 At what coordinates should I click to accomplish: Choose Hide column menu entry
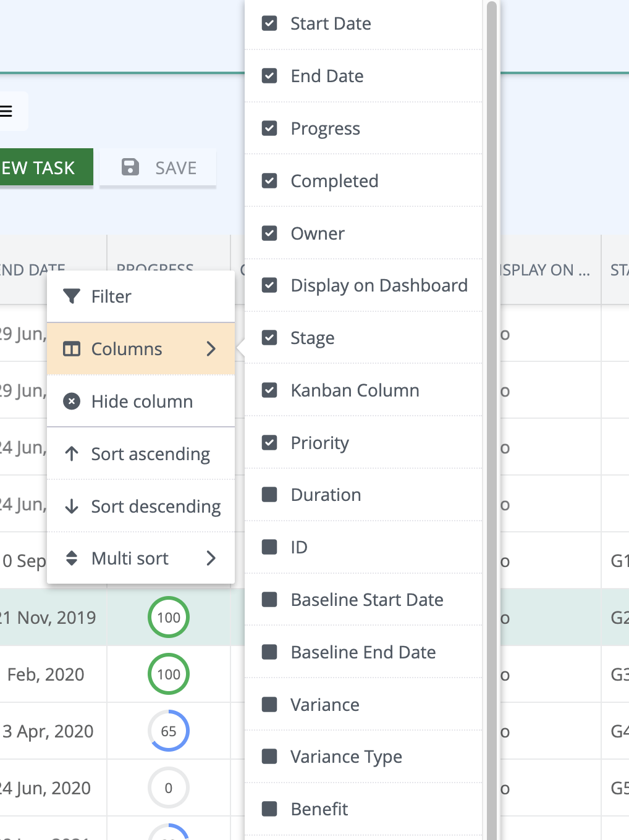(x=141, y=401)
